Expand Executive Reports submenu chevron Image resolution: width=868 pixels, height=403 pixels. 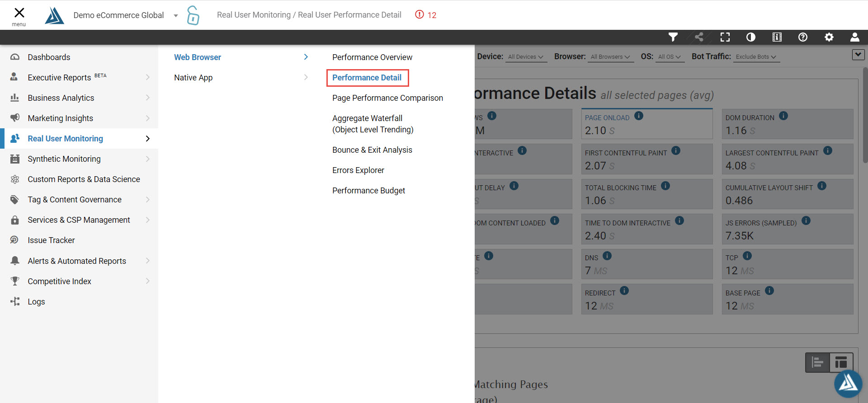coord(148,77)
